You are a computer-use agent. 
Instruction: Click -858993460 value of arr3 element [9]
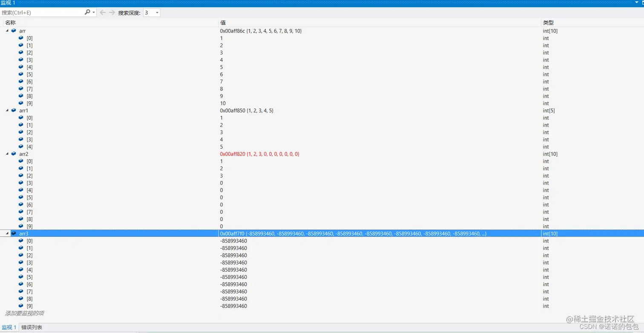[233, 306]
